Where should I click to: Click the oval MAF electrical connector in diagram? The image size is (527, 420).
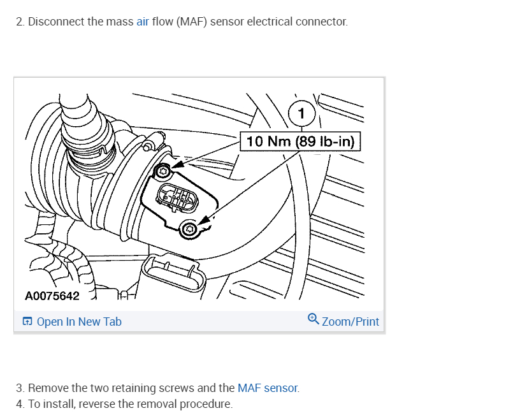177,198
